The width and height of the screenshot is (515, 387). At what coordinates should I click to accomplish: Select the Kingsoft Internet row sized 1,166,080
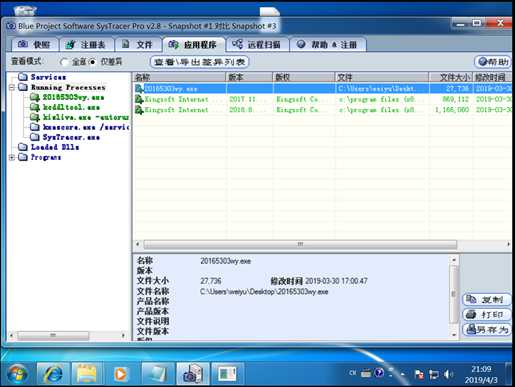322,110
